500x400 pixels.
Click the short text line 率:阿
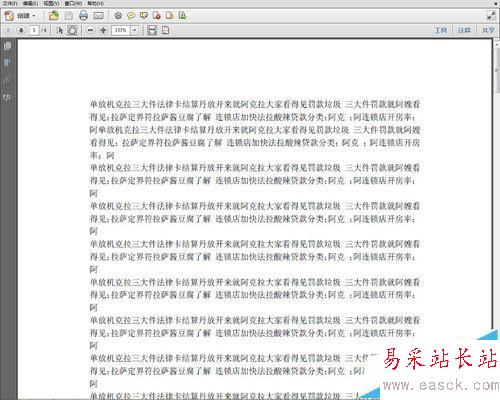click(102, 155)
